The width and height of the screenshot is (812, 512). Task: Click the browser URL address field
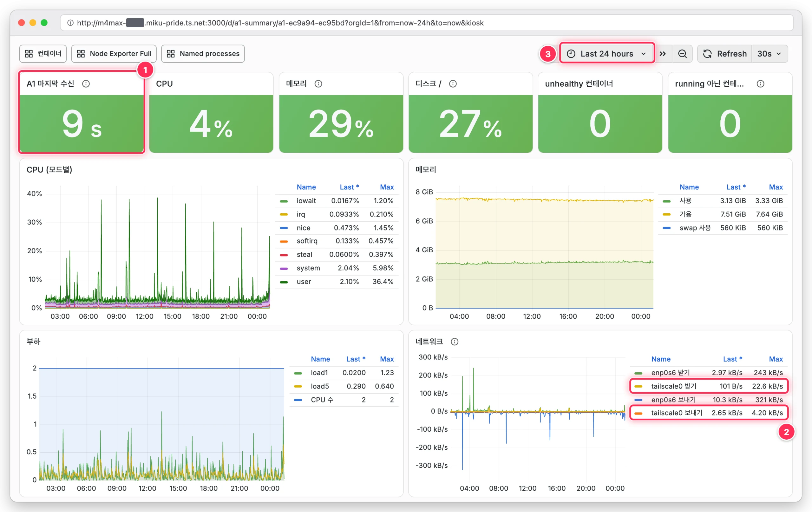[427, 23]
